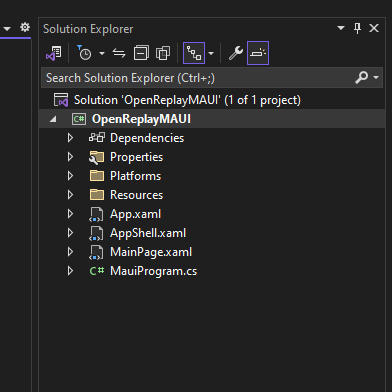Select the Resources folder label
Screen dimensions: 392x392
tap(136, 195)
